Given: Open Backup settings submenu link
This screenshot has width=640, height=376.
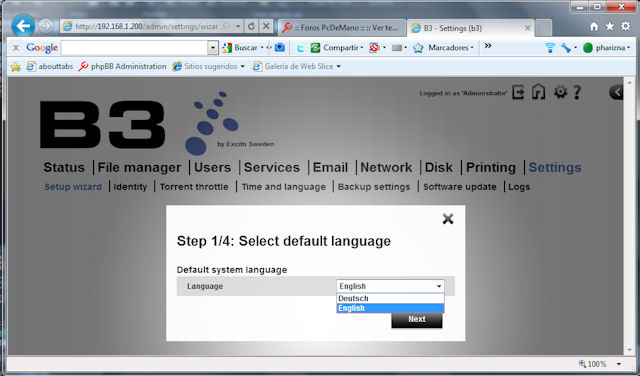Looking at the screenshot, I should [374, 187].
